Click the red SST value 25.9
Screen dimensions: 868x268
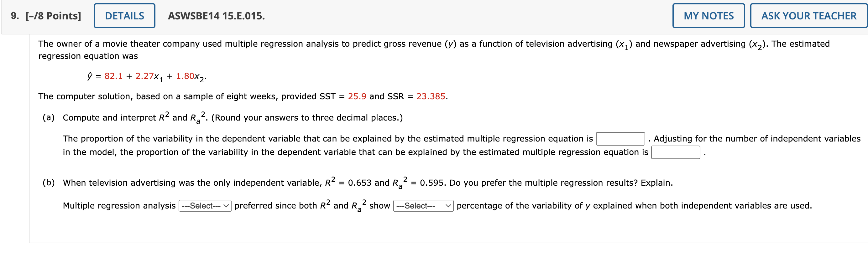pos(357,97)
